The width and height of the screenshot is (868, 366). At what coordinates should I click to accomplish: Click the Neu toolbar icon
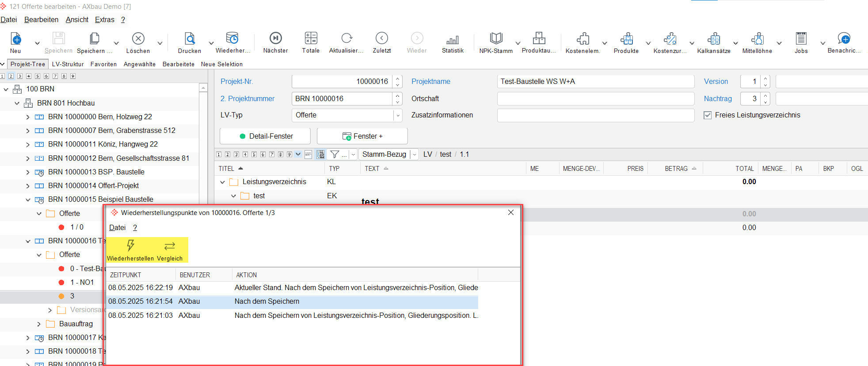tap(15, 39)
